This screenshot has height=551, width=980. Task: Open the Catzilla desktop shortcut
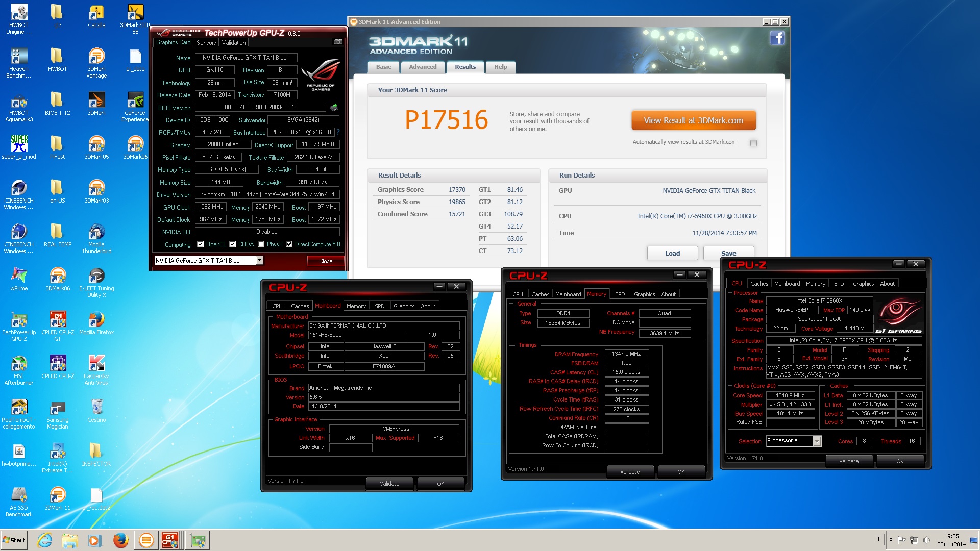click(96, 17)
